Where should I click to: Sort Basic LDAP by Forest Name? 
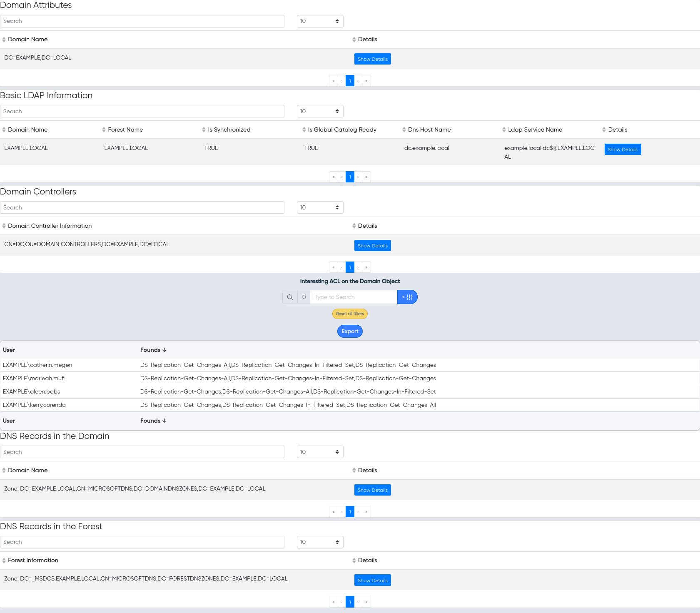[122, 130]
